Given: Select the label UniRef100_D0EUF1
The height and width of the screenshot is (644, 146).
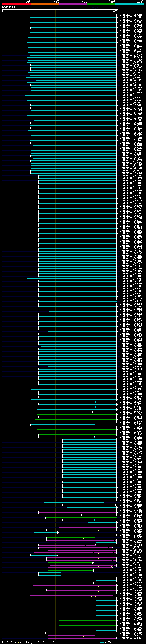Looking at the screenshot, I should [131, 572].
